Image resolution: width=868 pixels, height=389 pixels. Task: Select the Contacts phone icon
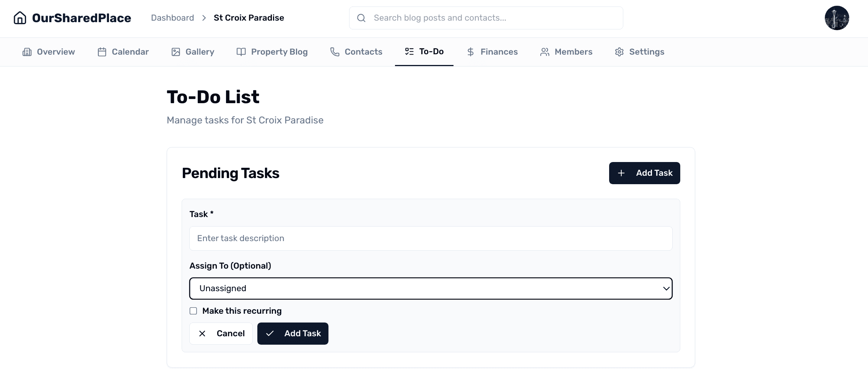(334, 52)
